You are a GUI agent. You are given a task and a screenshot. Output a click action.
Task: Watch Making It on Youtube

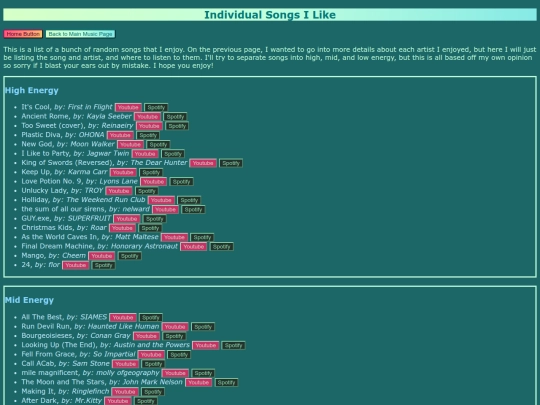click(x=125, y=392)
